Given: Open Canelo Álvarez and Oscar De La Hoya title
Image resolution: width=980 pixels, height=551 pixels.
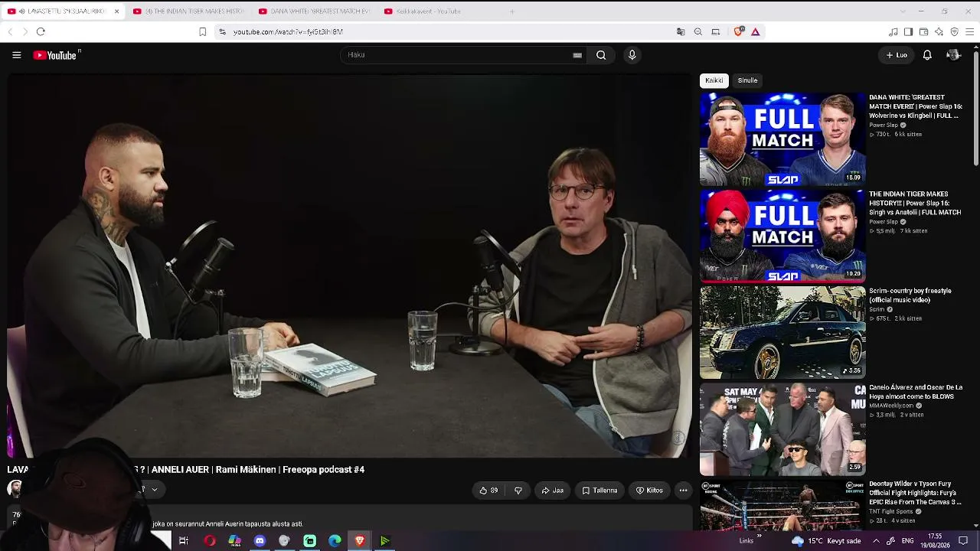Looking at the screenshot, I should 916,392.
